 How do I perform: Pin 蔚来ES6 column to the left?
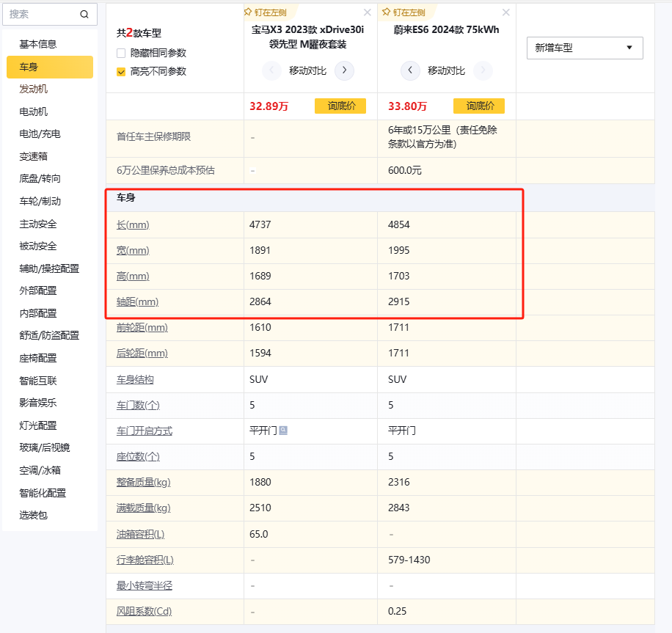pyautogui.click(x=403, y=12)
